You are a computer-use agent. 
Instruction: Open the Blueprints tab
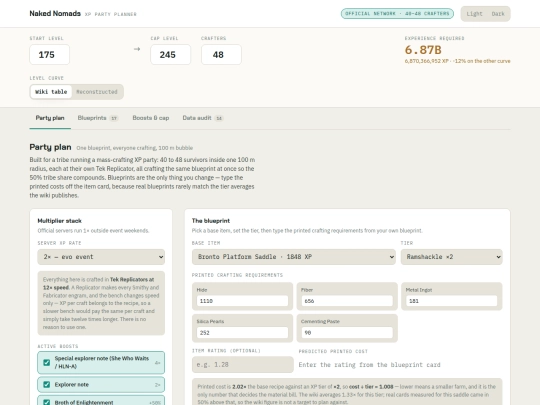98,118
